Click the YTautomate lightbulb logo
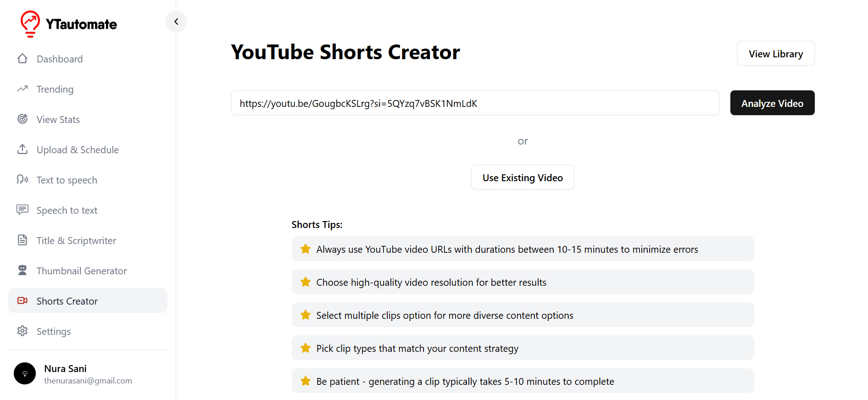 click(x=30, y=23)
